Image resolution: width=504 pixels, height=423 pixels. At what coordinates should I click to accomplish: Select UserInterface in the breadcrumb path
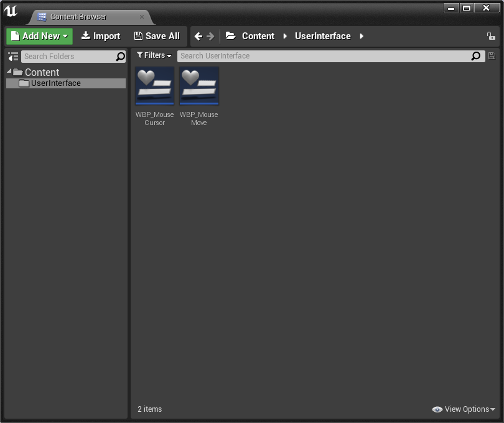[x=323, y=36]
